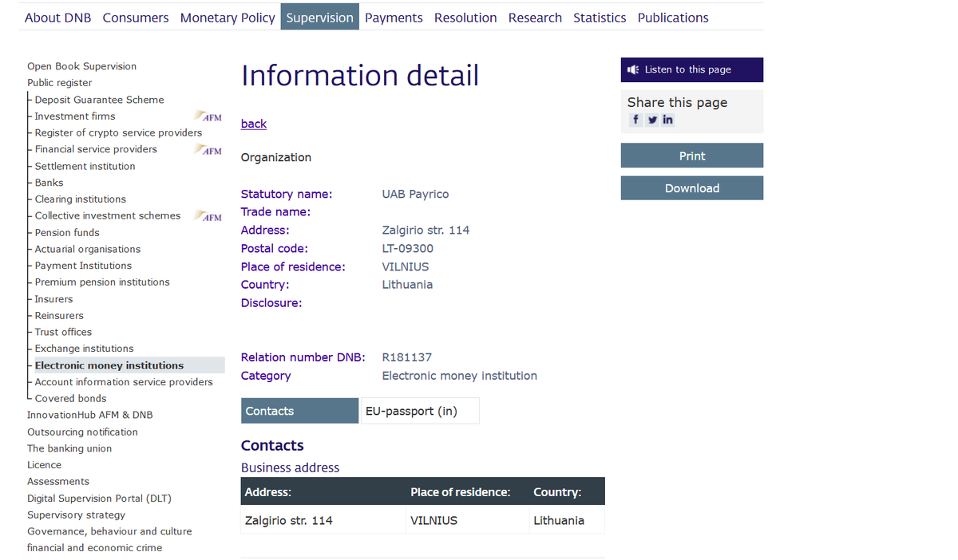Image resolution: width=958 pixels, height=560 pixels.
Task: Select Deposit Guarantee Scheme tree item
Action: pyautogui.click(x=99, y=100)
